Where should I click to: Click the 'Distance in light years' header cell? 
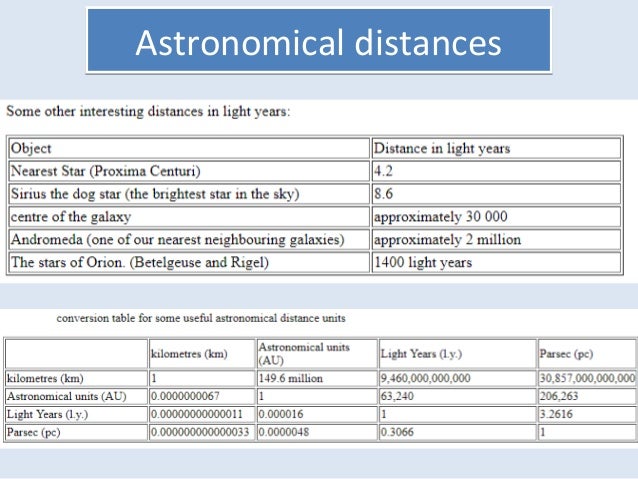tap(496, 148)
